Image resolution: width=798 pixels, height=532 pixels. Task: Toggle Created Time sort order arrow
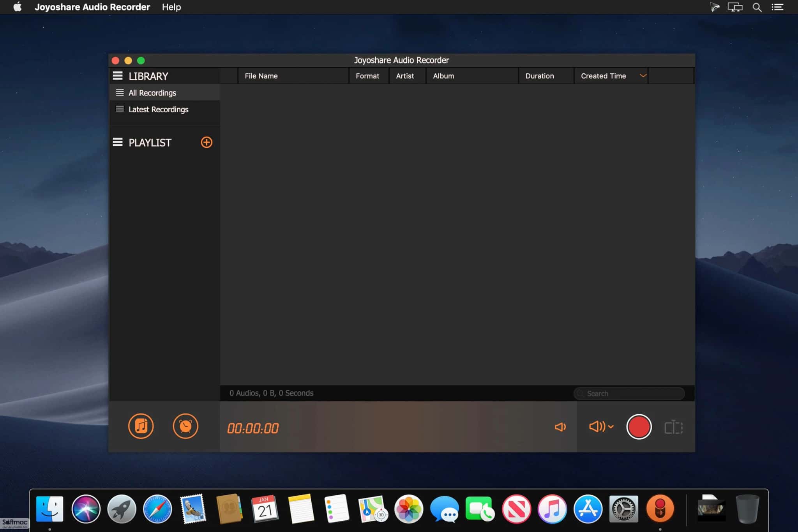point(643,76)
